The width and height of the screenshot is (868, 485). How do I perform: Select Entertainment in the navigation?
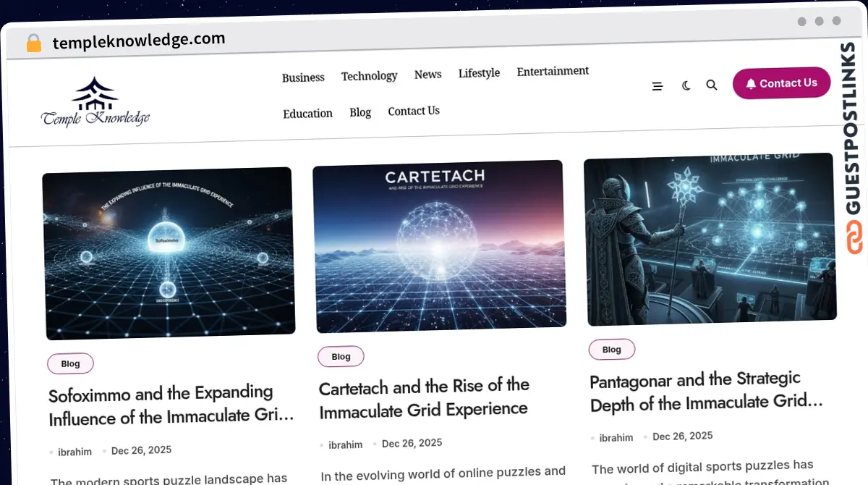(553, 71)
